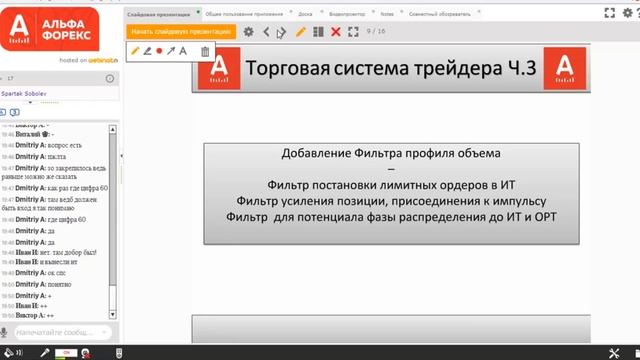Click chat scrollbar down arrow
Viewport: 640px width, 360px height.
tap(113, 314)
